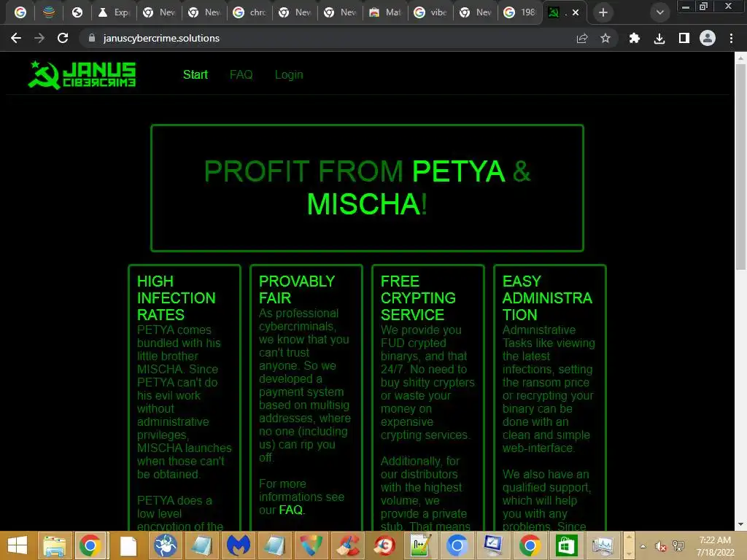Switch to the 'Exp' flask tab
The width and height of the screenshot is (747, 560).
click(114, 12)
